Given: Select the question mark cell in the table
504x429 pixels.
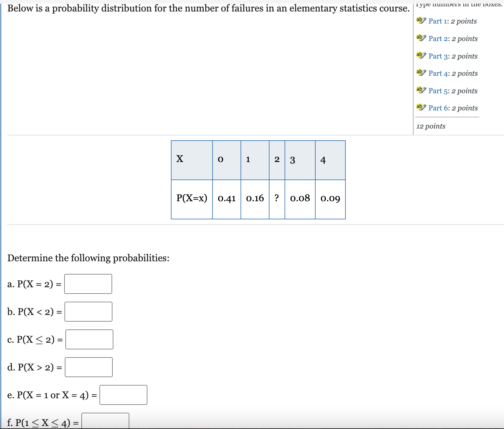Looking at the screenshot, I should tap(277, 199).
